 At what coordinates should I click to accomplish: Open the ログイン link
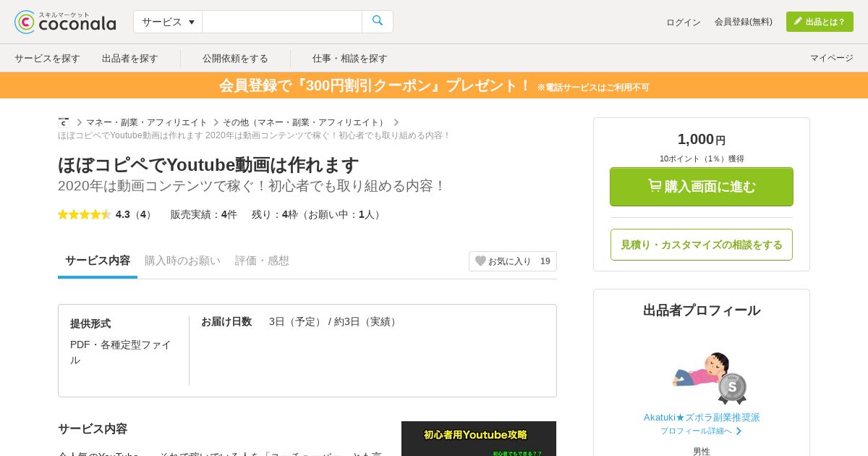coord(684,22)
